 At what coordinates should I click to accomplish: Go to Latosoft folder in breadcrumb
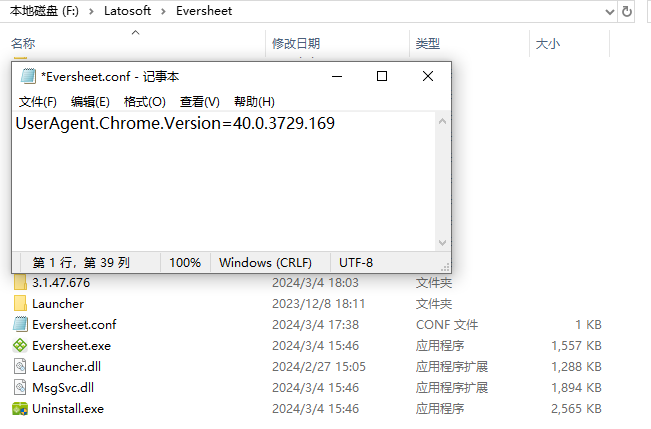point(127,11)
